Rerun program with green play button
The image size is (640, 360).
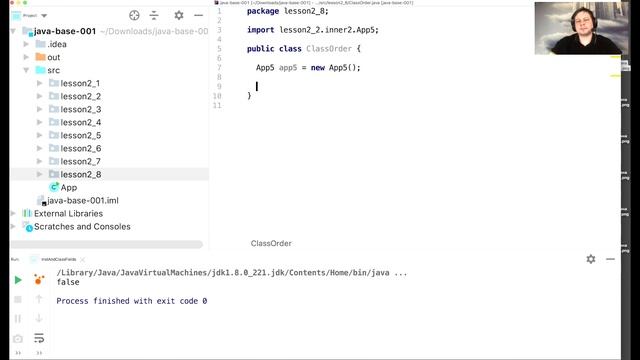[x=18, y=280]
